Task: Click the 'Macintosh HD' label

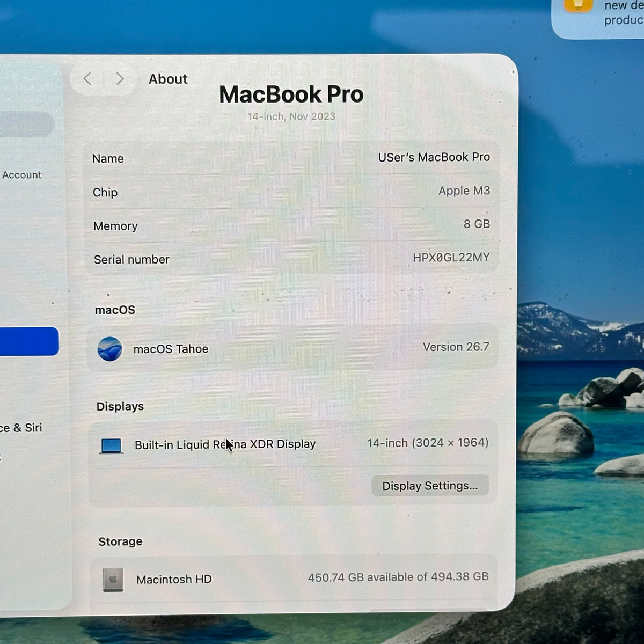Action: pos(174,580)
